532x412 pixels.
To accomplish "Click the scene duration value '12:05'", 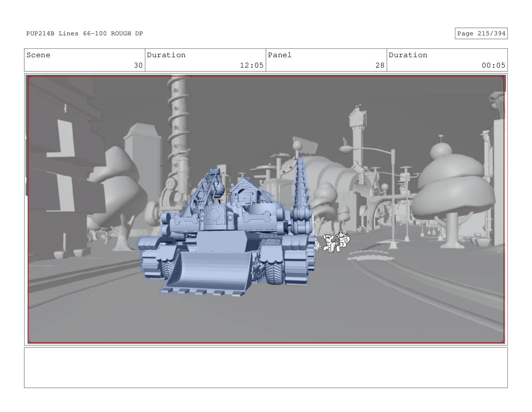I will [252, 65].
